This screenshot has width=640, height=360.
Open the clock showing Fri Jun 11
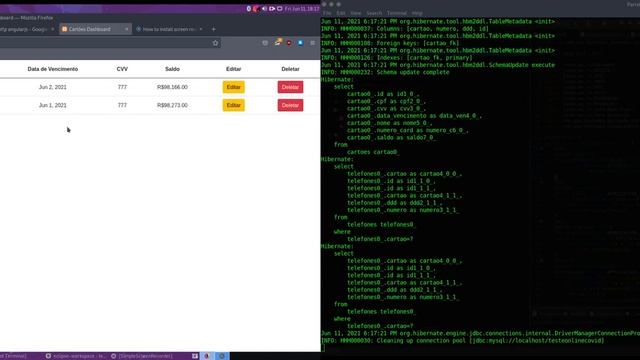302,9
